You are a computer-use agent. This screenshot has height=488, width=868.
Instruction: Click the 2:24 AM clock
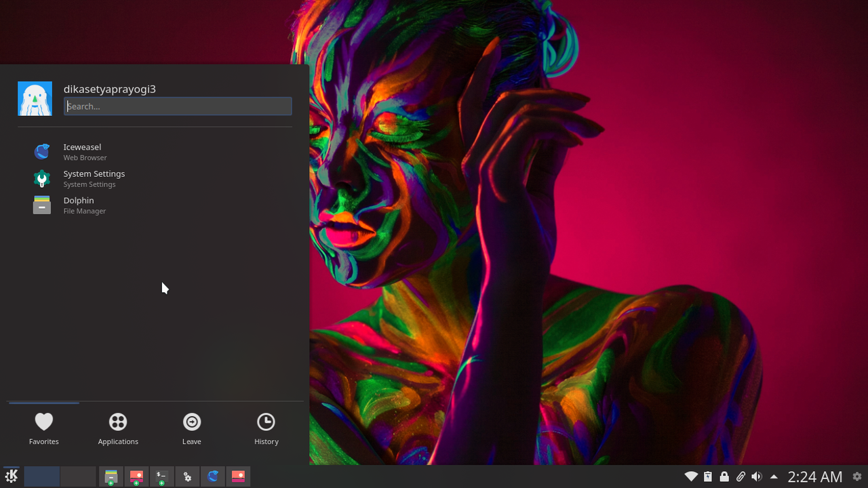coord(815,477)
